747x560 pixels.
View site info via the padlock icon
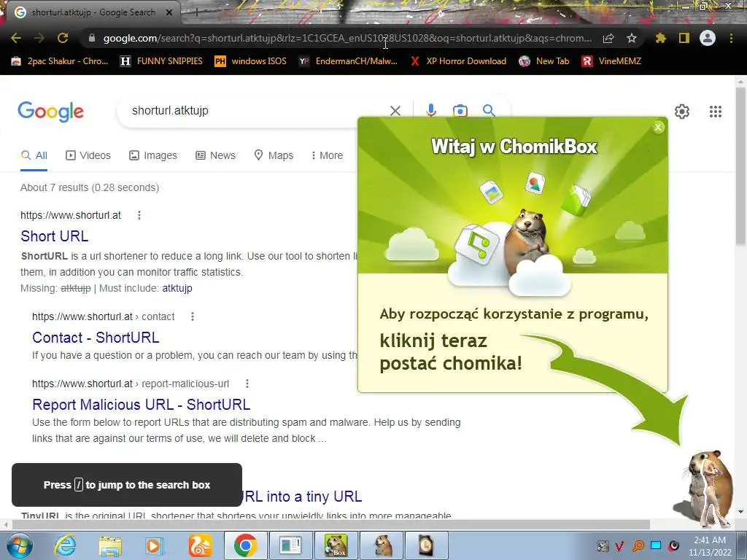point(92,38)
